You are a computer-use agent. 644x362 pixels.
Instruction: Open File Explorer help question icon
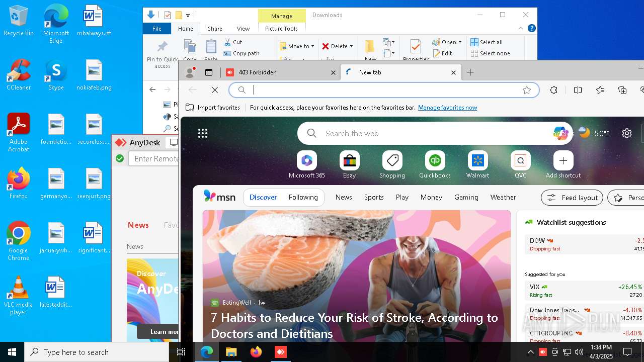[531, 29]
